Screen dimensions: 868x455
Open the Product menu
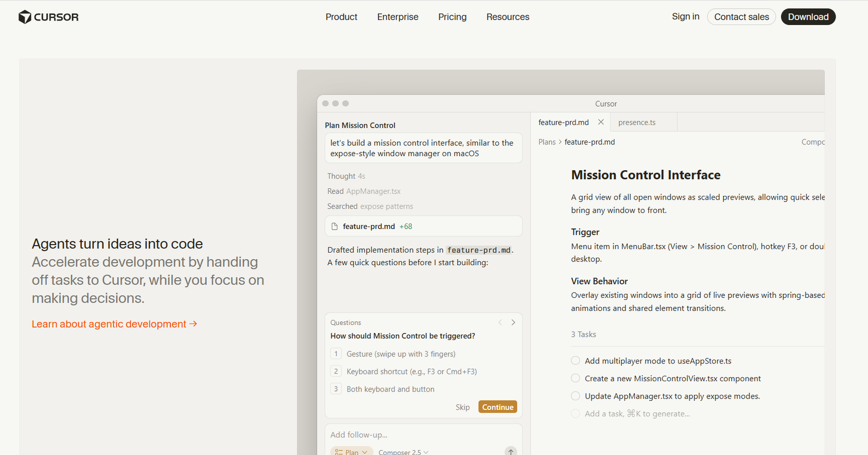click(341, 17)
